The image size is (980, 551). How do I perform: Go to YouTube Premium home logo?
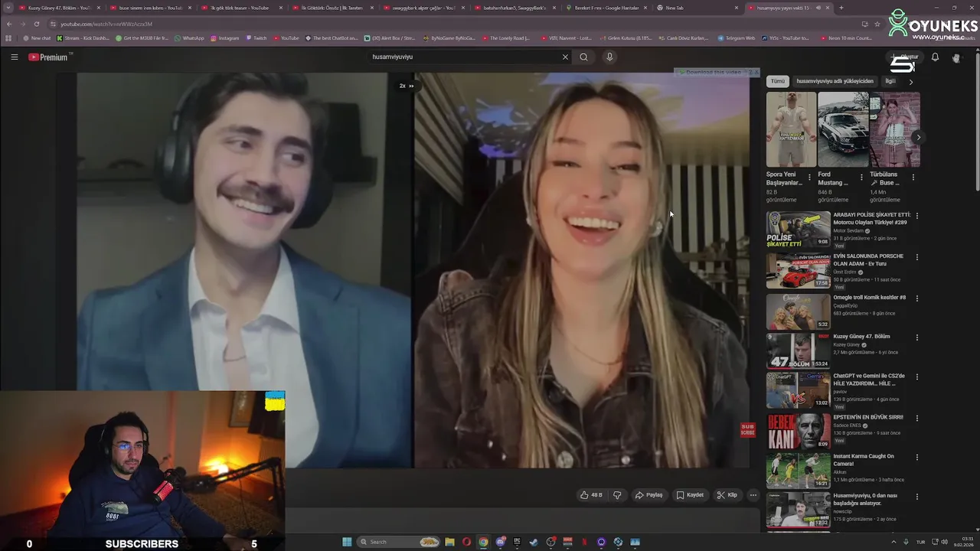click(48, 57)
